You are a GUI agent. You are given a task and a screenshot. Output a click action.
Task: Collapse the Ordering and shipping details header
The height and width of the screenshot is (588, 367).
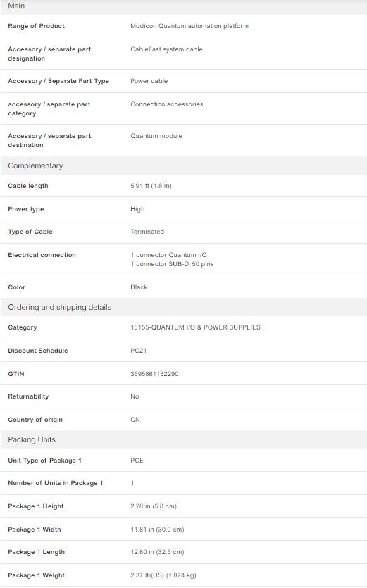[183, 307]
